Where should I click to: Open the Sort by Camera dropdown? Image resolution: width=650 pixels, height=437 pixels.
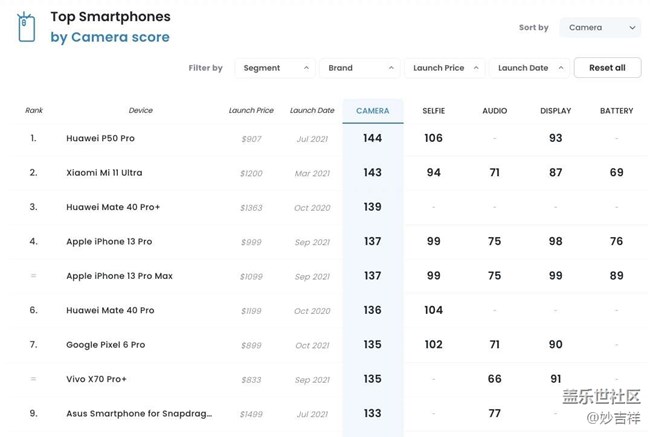tap(599, 28)
